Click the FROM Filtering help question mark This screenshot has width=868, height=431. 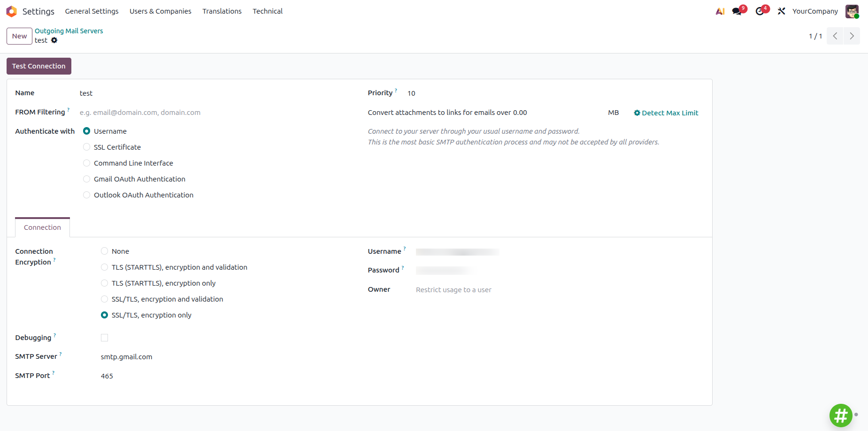(69, 109)
